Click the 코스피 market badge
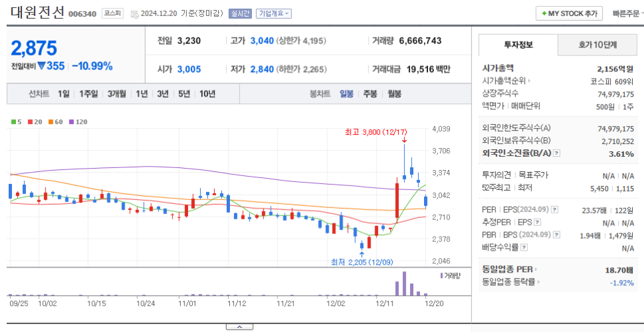 [113, 13]
